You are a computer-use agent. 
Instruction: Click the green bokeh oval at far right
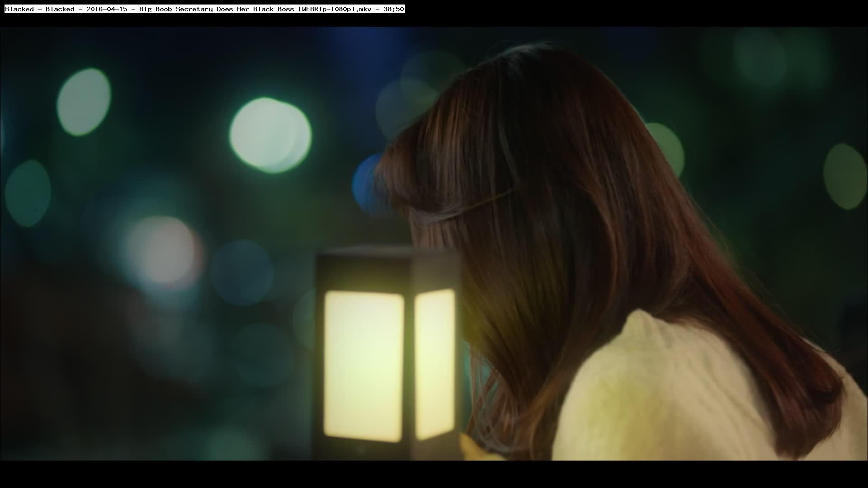[x=844, y=176]
